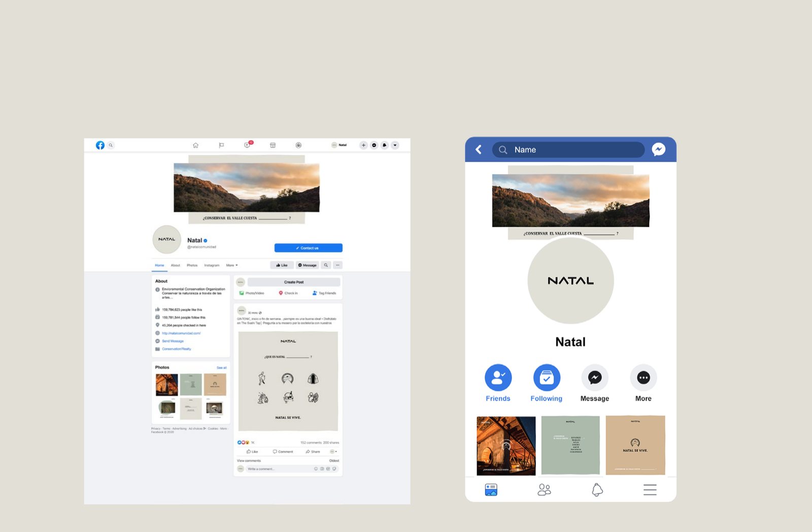Click the Create Post field
The height and width of the screenshot is (532, 812).
tap(294, 282)
